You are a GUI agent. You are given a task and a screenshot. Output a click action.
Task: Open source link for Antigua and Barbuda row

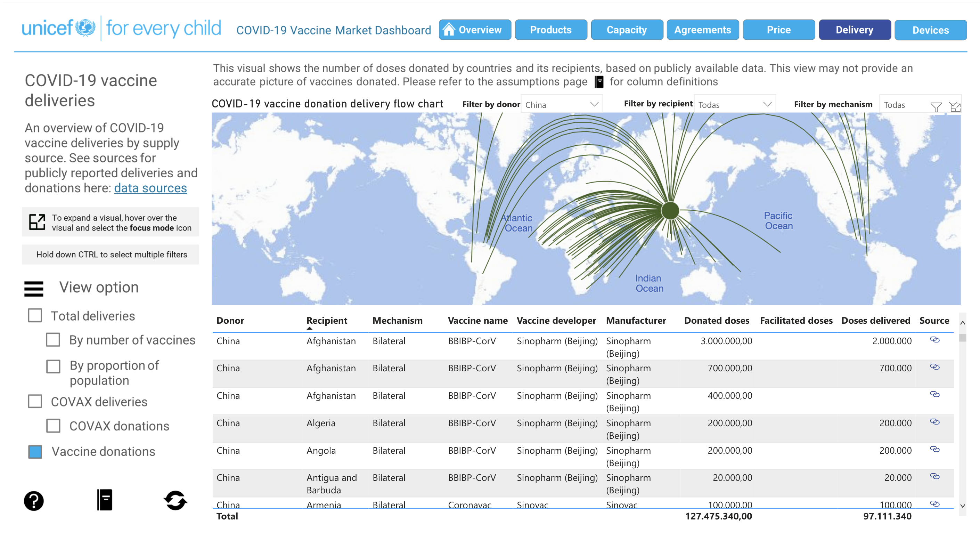coord(935,476)
